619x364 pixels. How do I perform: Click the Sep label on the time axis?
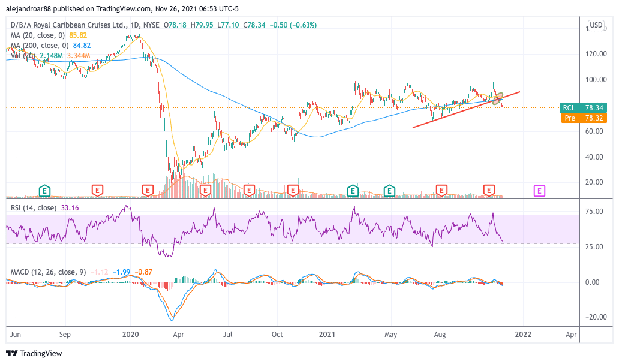click(65, 335)
